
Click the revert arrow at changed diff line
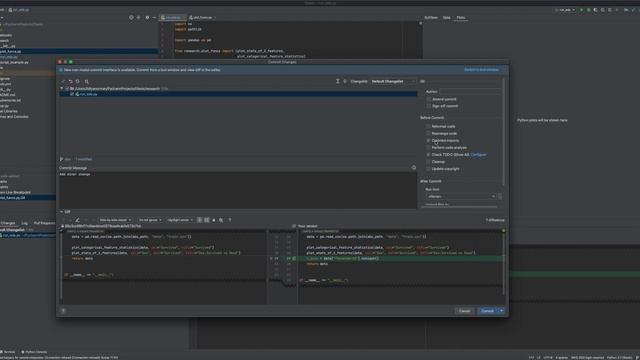[271, 258]
